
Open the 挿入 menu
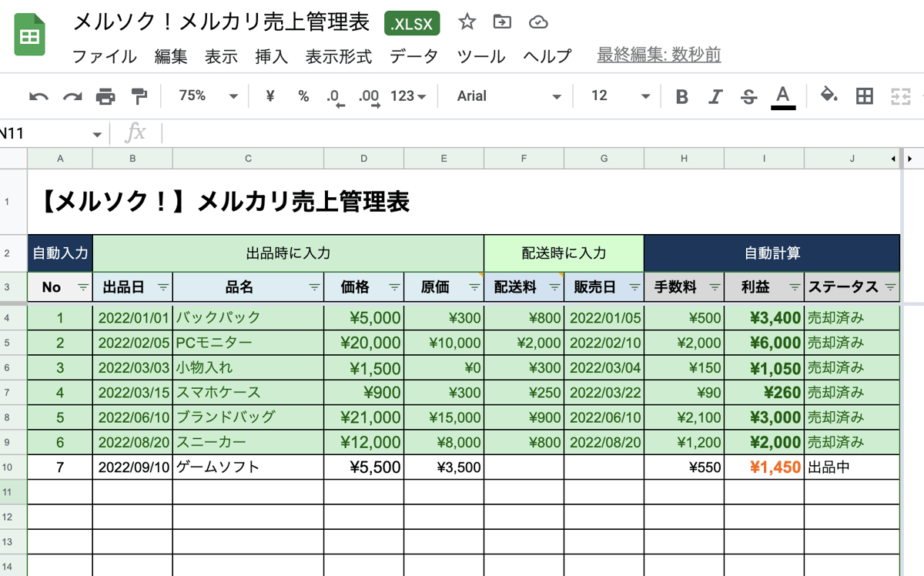(271, 55)
